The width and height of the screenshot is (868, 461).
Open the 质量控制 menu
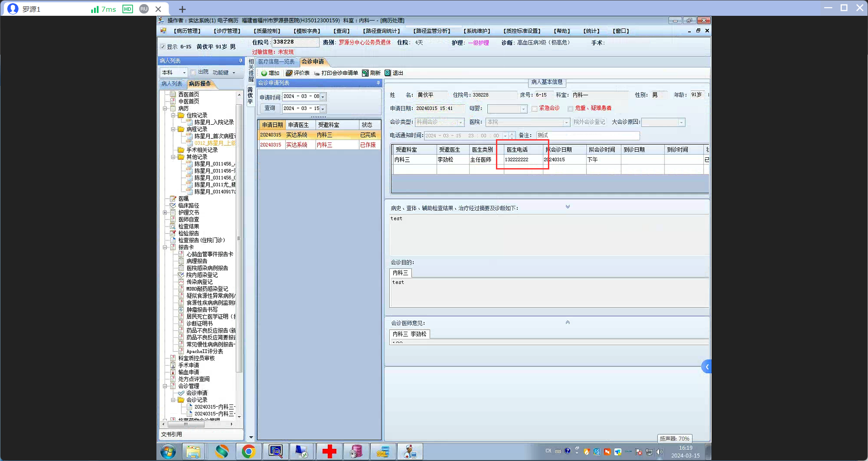point(267,31)
